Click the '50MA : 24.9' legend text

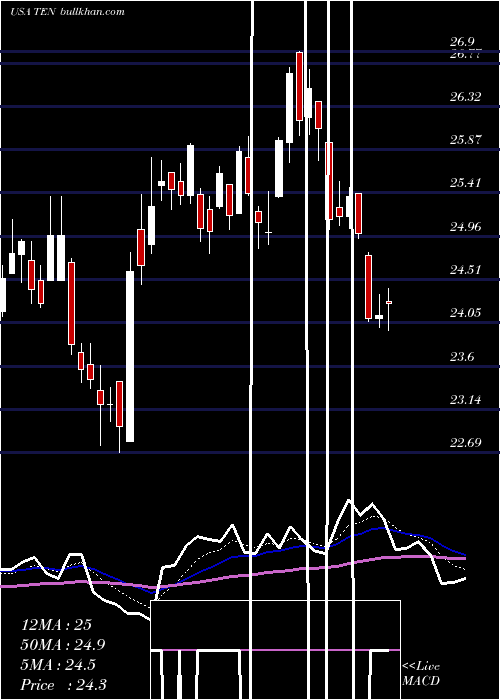click(63, 645)
